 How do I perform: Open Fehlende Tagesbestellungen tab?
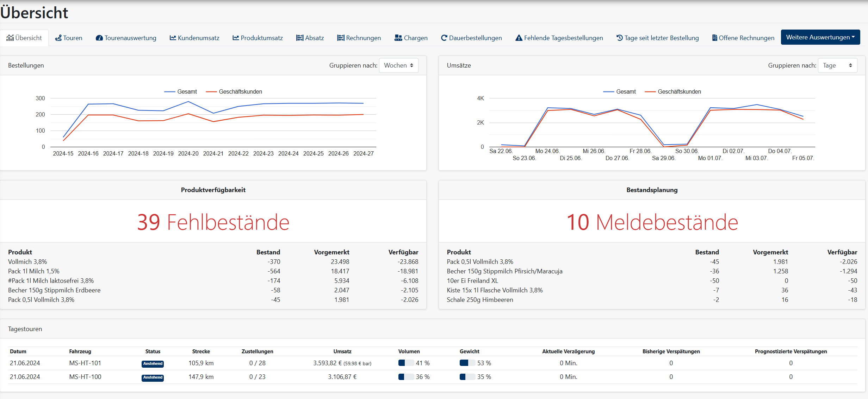559,38
